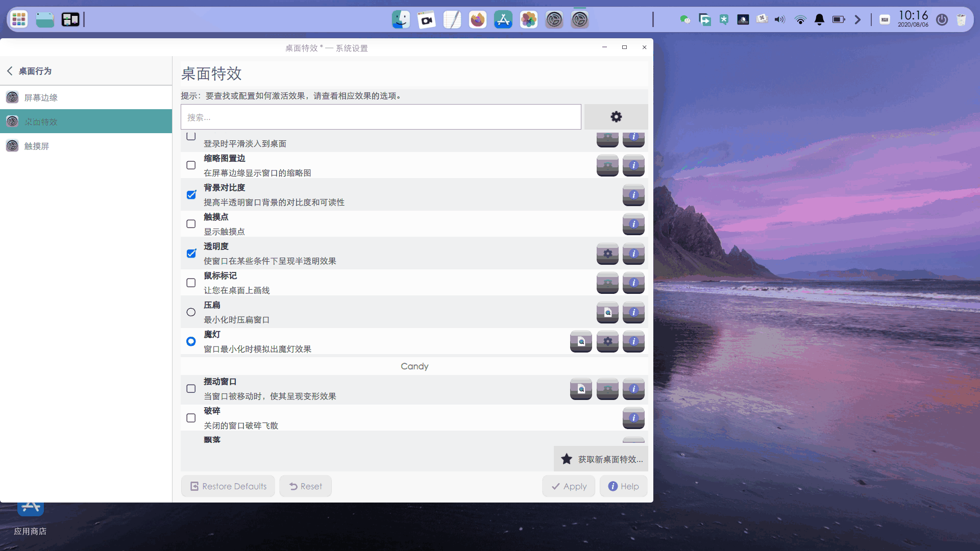Image resolution: width=980 pixels, height=551 pixels.
Task: Click the volume icon in the system tray
Action: (779, 20)
